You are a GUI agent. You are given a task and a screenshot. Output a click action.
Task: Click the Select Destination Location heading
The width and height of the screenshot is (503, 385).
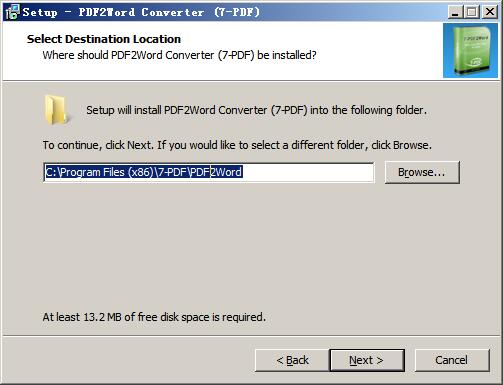[x=104, y=39]
